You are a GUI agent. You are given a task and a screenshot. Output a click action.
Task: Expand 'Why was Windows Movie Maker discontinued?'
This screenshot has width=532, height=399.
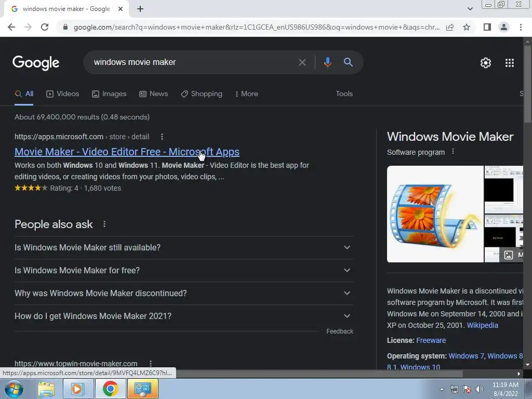tap(184, 293)
